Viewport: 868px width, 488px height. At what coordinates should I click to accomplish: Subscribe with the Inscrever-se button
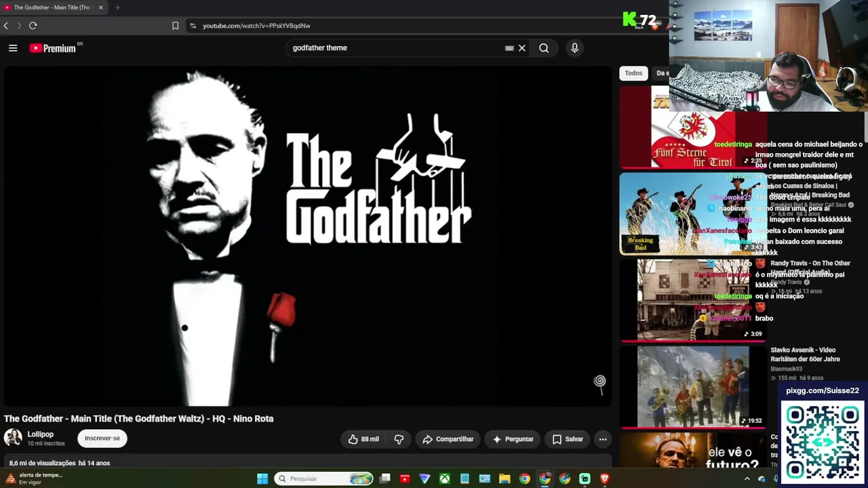[102, 439]
